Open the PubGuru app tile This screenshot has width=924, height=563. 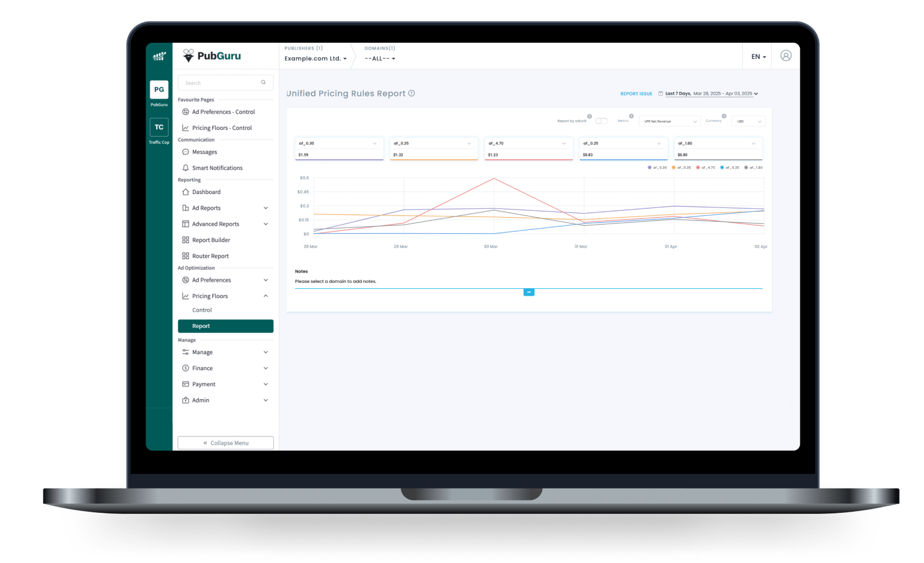159,90
